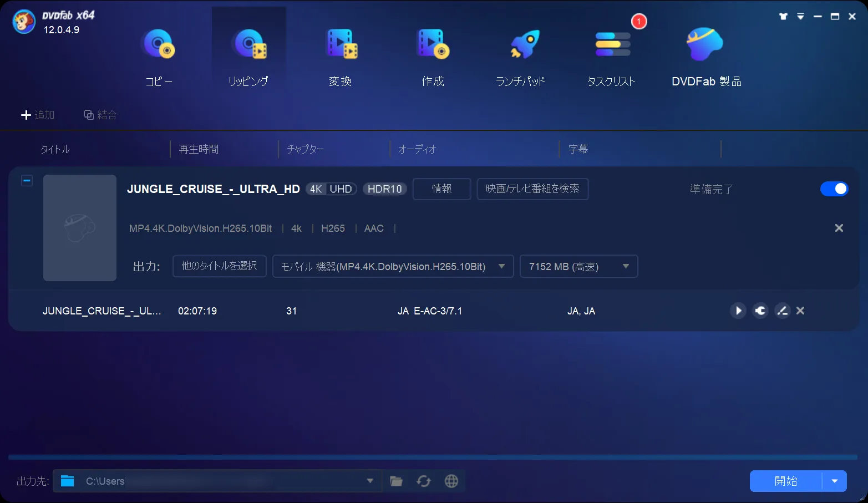Image resolution: width=868 pixels, height=503 pixels.
Task: Click the duration 02:07:19
Action: [197, 311]
